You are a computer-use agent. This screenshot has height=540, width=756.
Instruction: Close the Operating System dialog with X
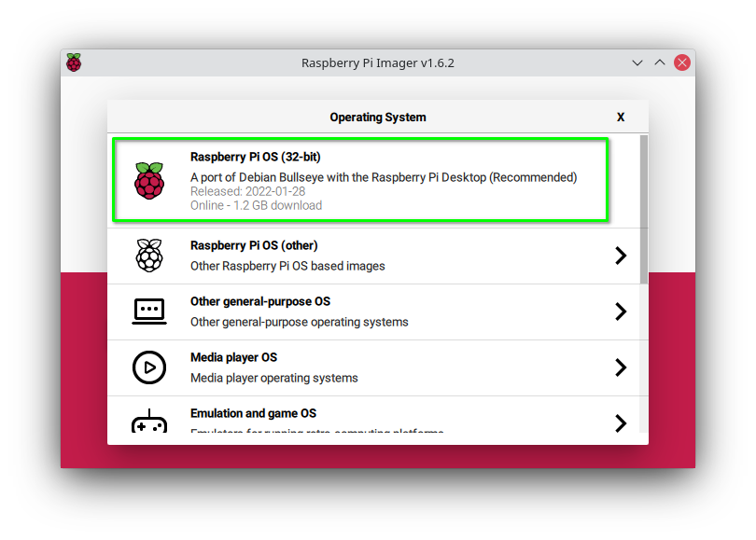click(x=621, y=118)
